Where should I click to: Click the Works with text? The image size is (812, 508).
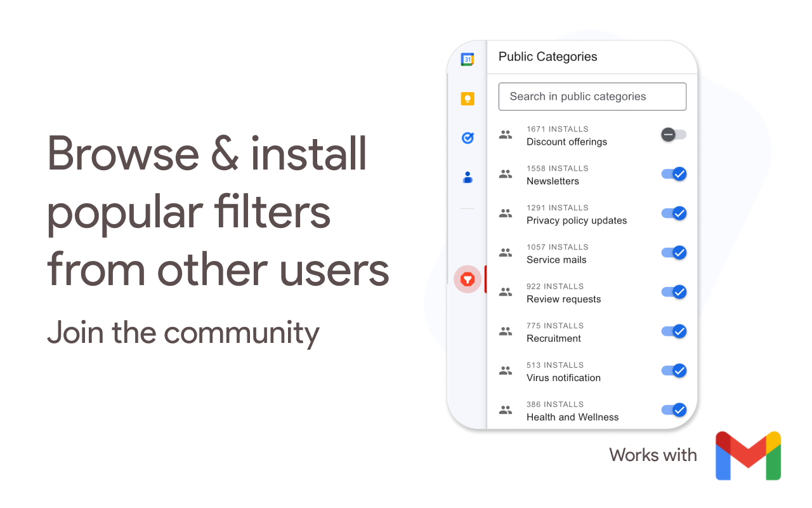point(653,455)
